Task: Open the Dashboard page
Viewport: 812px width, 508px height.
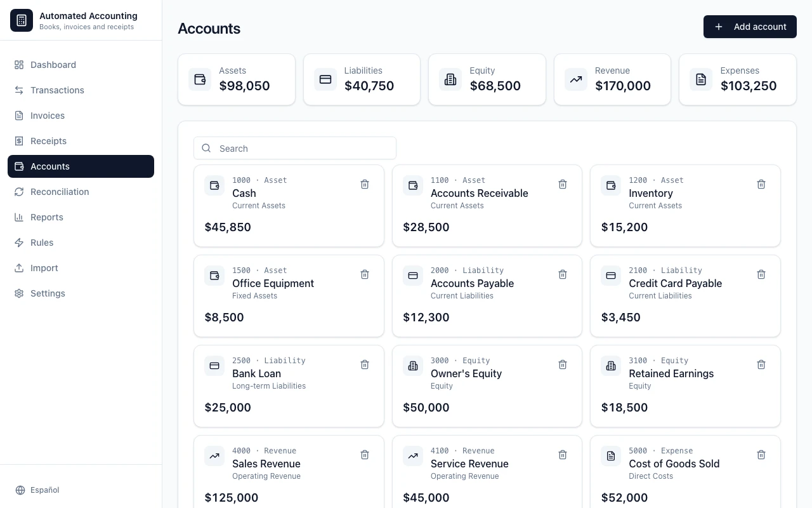Action: [81, 65]
